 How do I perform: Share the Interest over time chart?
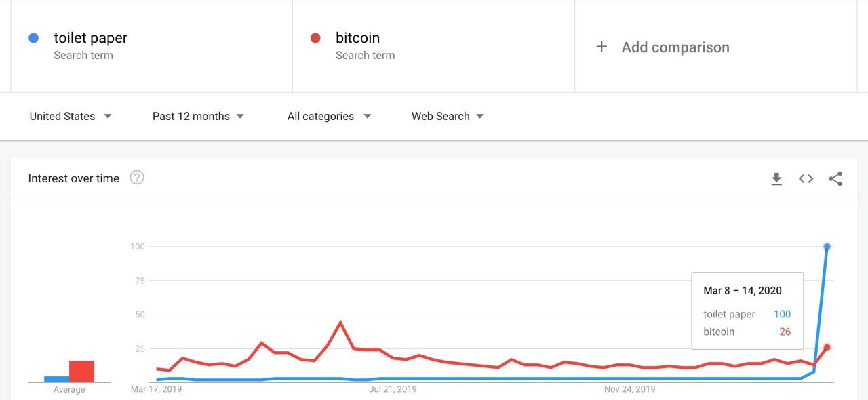[x=835, y=179]
